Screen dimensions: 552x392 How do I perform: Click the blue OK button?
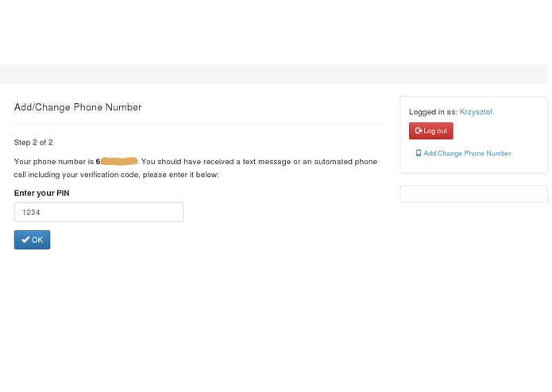click(32, 240)
